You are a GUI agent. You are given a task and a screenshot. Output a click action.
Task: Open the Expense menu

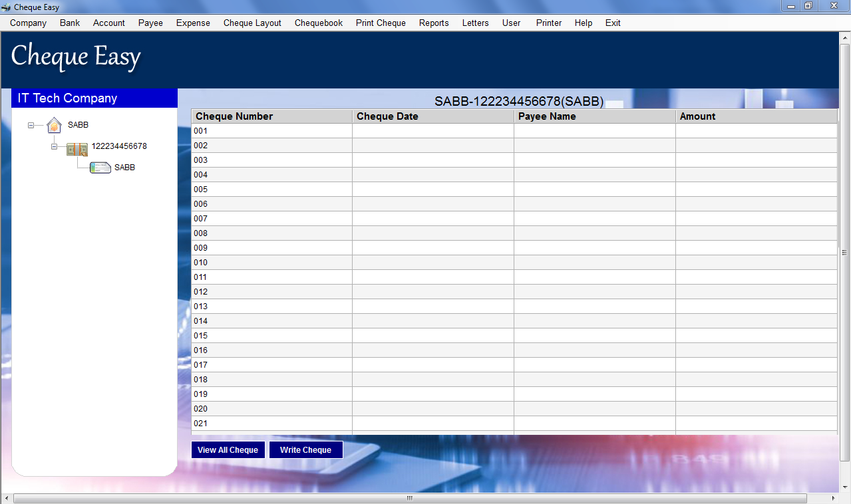[x=193, y=23]
